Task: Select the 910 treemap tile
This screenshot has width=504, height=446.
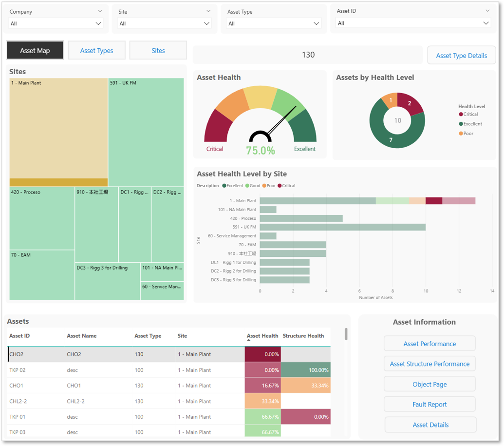Action: (x=96, y=225)
